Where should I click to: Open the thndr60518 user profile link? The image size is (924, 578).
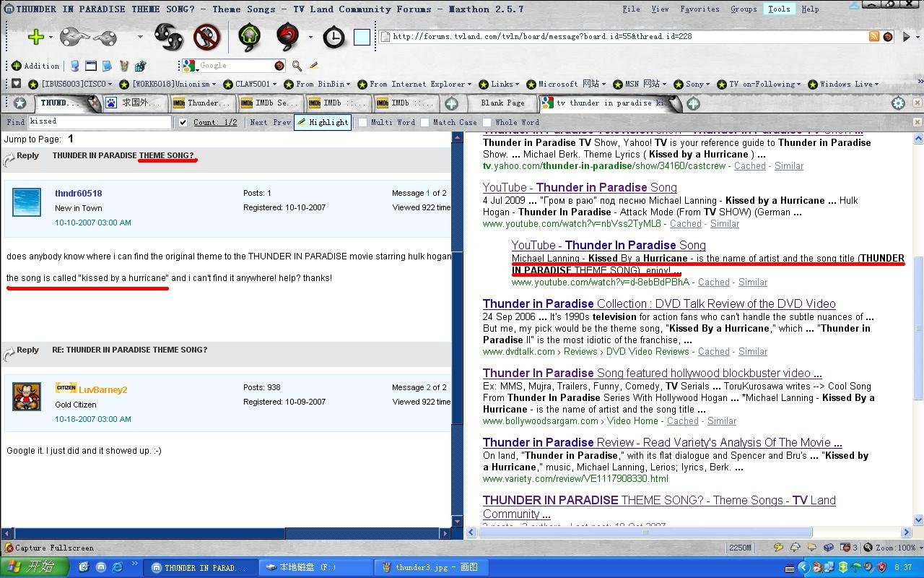pyautogui.click(x=78, y=194)
